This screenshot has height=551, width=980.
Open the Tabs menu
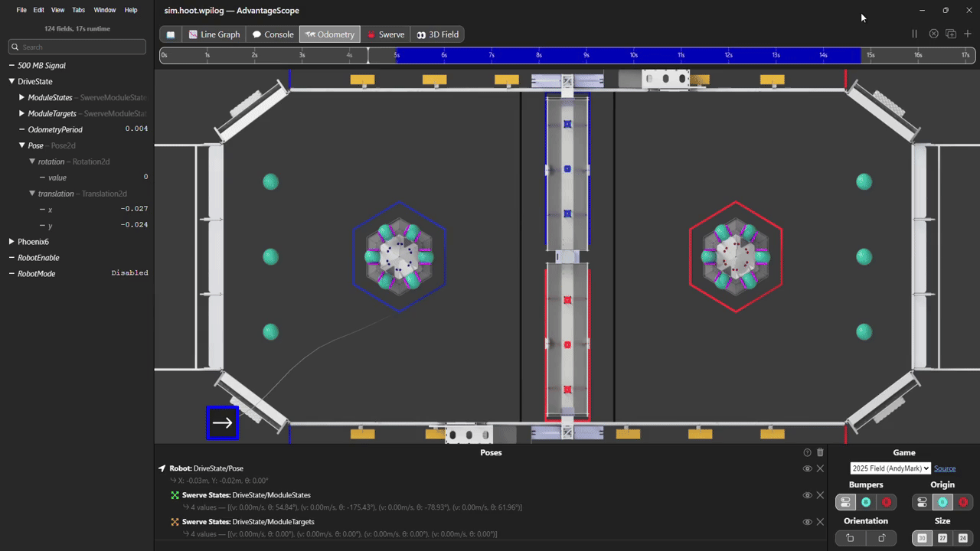click(x=79, y=10)
